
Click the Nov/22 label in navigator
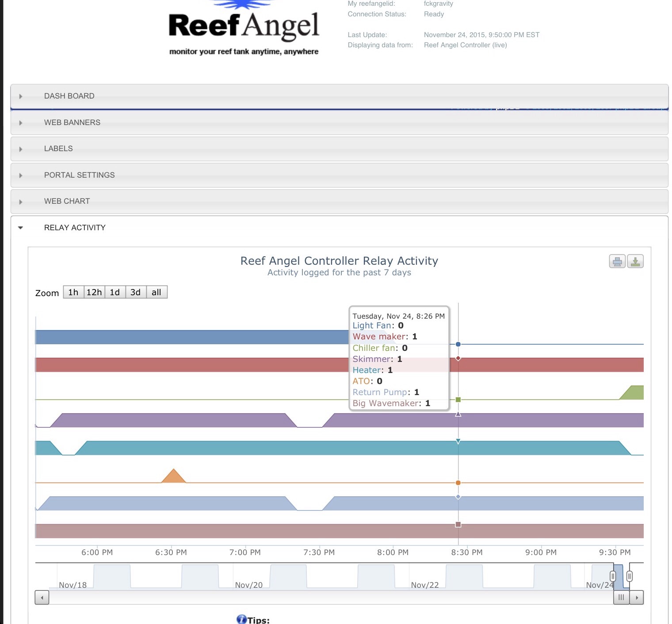[x=425, y=585]
